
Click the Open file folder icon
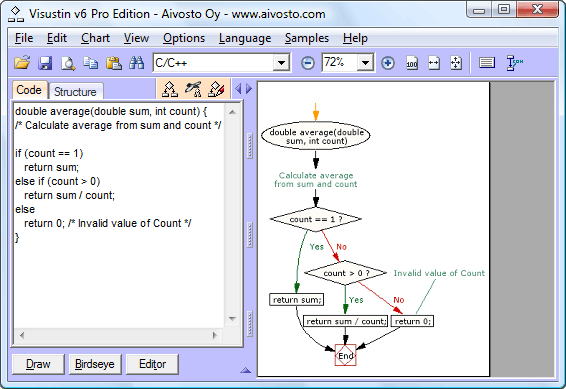coord(22,63)
